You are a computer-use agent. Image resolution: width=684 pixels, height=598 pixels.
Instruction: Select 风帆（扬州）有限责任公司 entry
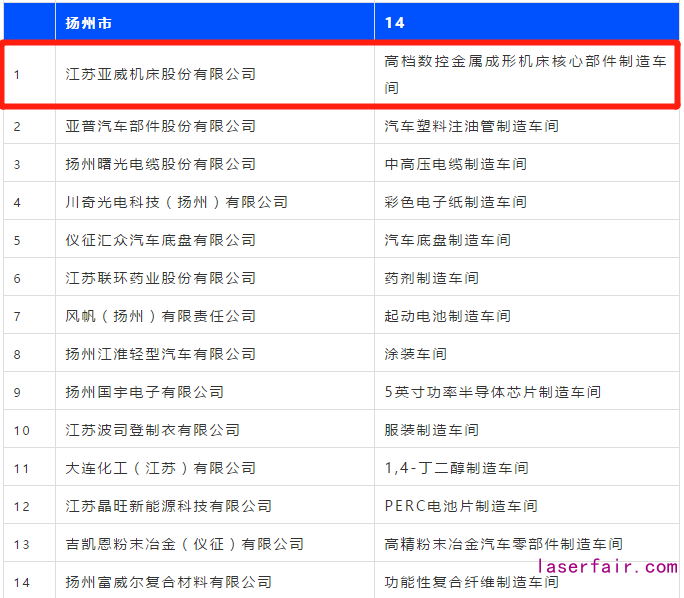161,316
